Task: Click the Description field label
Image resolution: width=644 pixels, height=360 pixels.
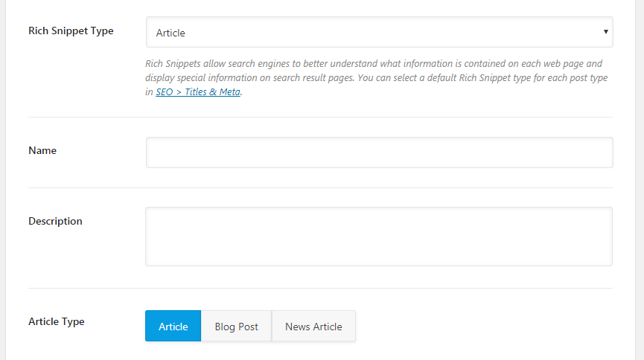Action: pos(55,221)
